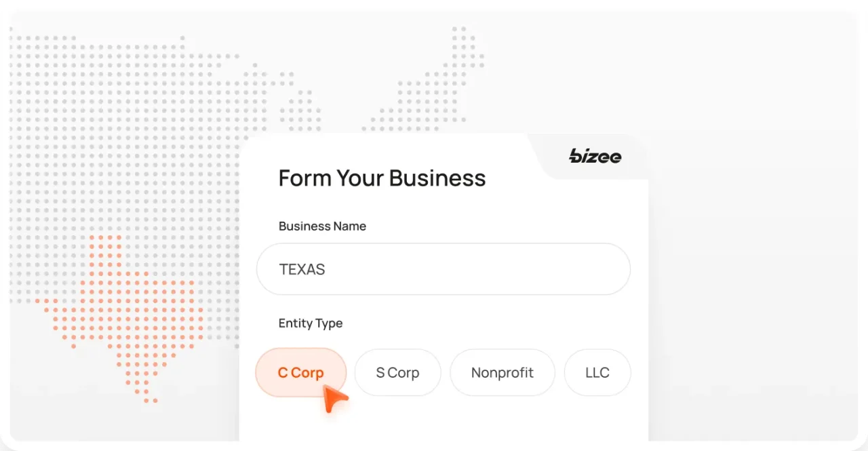Click the bizee logo
Image resolution: width=868 pixels, height=451 pixels.
coord(595,157)
